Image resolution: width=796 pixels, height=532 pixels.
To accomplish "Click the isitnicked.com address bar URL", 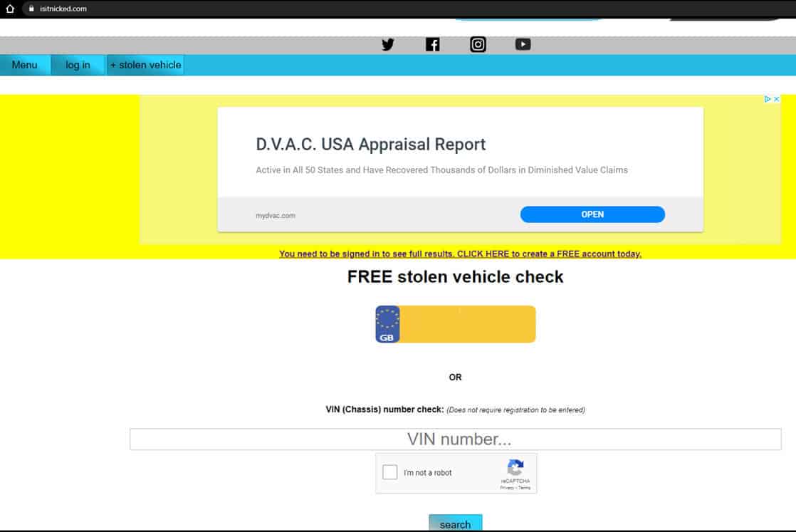I will click(63, 9).
